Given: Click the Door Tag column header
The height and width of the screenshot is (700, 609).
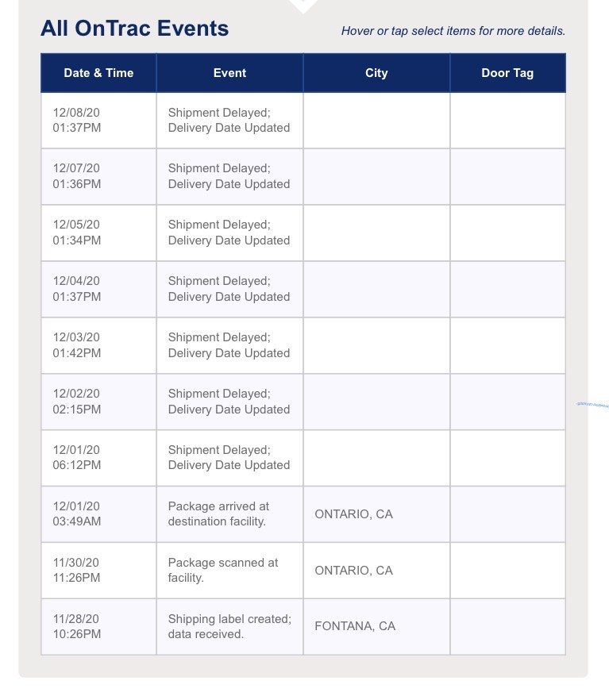Looking at the screenshot, I should point(507,73).
